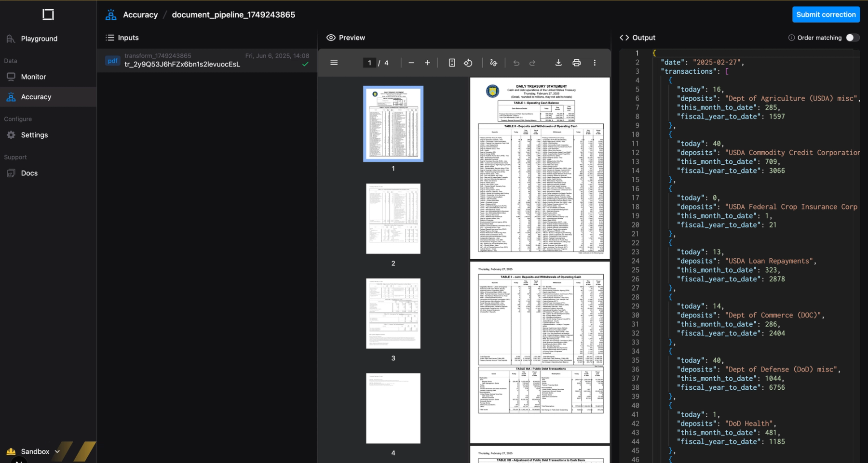Click the Submit correction button
The width and height of the screenshot is (868, 463).
tap(826, 14)
